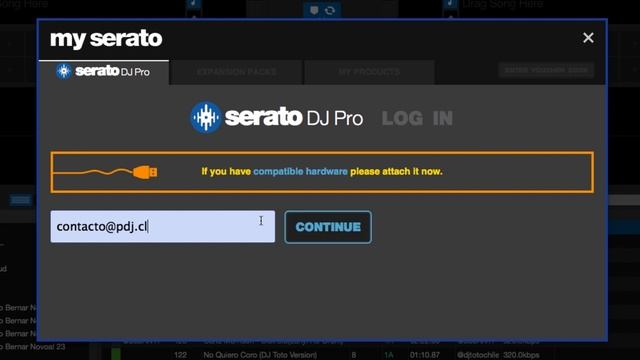This screenshot has width=640, height=360.
Task: Click the 122 BPM value in the track list
Action: (x=180, y=355)
